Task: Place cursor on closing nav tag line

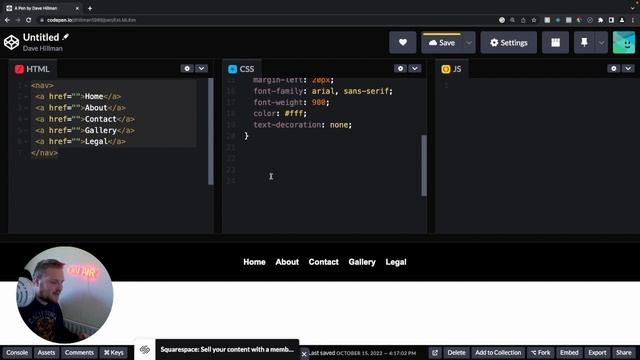Action: [44, 153]
